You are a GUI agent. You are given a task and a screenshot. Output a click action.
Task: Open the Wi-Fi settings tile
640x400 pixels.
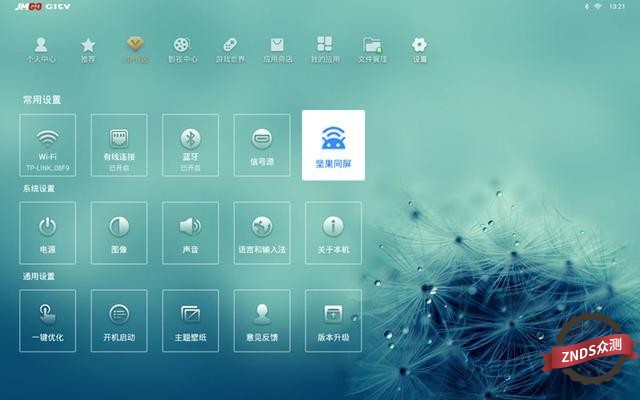(x=47, y=146)
